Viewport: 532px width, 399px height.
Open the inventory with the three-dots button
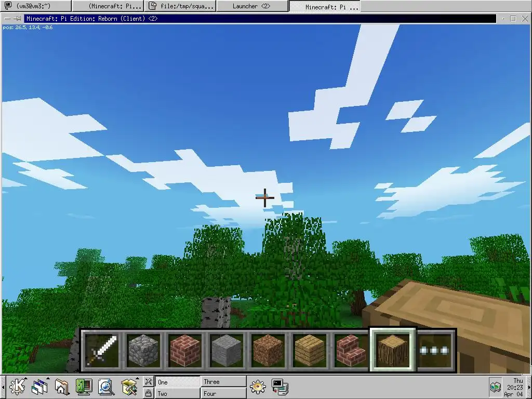[x=434, y=351]
